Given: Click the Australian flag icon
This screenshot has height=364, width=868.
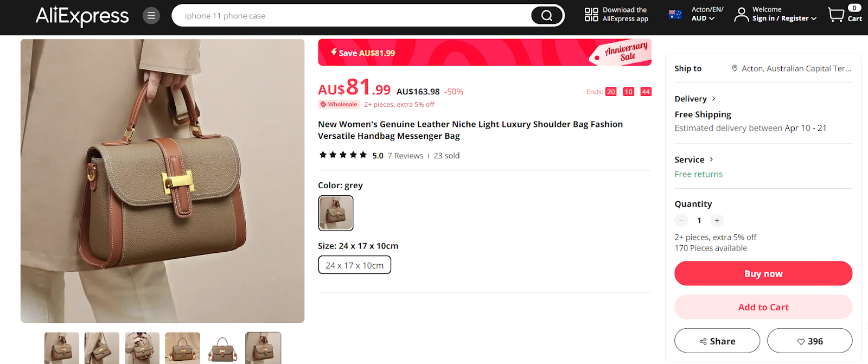Looking at the screenshot, I should (x=675, y=15).
